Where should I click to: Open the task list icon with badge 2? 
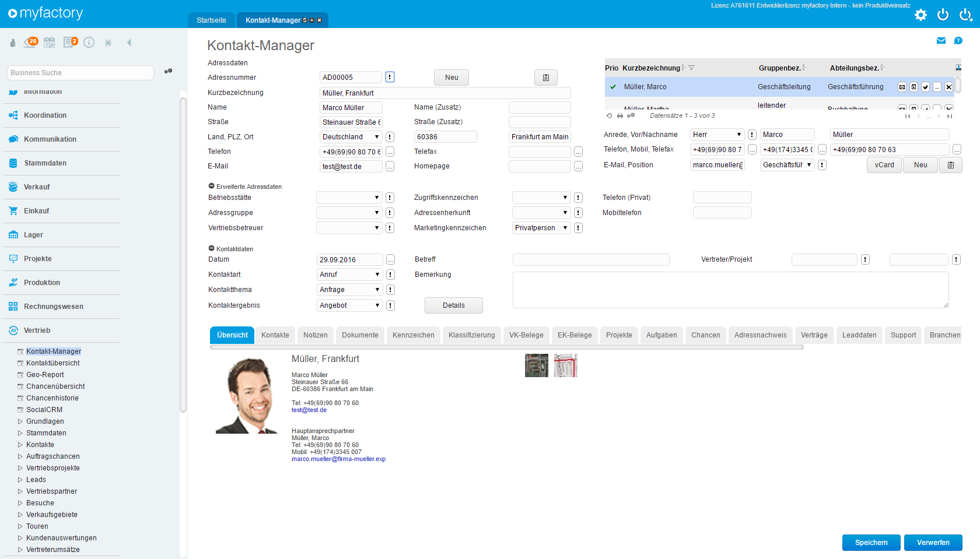click(70, 43)
